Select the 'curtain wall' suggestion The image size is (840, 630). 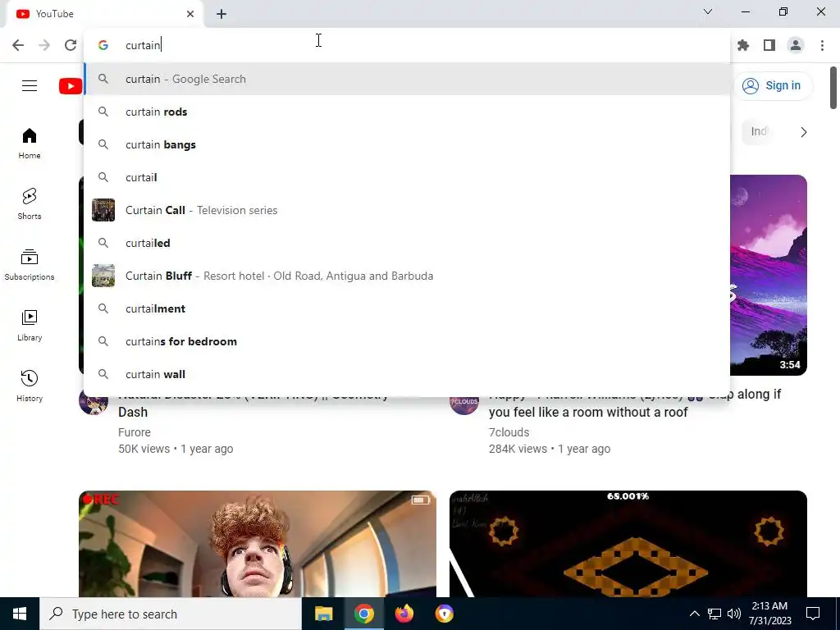click(407, 374)
